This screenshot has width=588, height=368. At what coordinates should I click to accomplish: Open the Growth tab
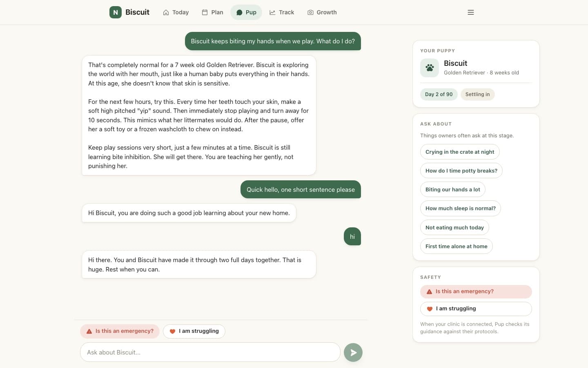coord(322,12)
